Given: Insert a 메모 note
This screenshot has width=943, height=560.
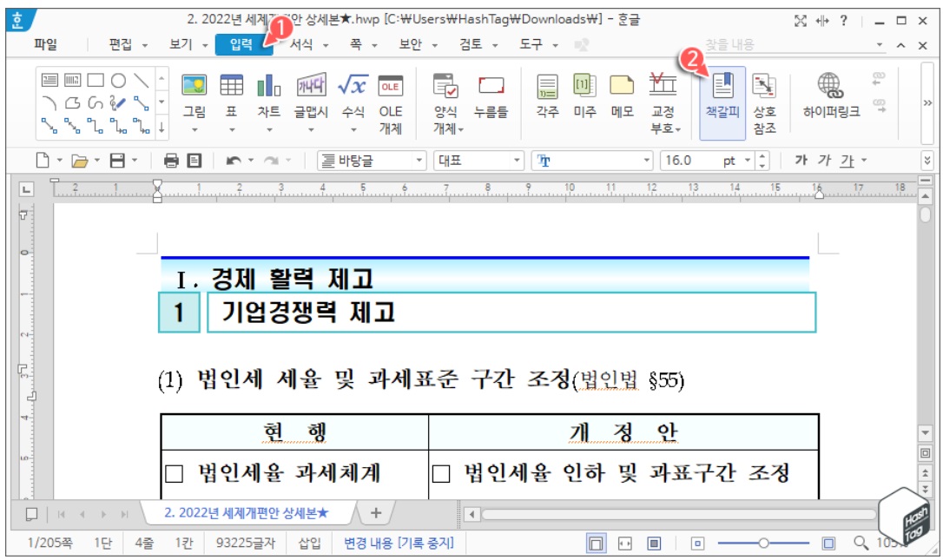Looking at the screenshot, I should point(622,86).
